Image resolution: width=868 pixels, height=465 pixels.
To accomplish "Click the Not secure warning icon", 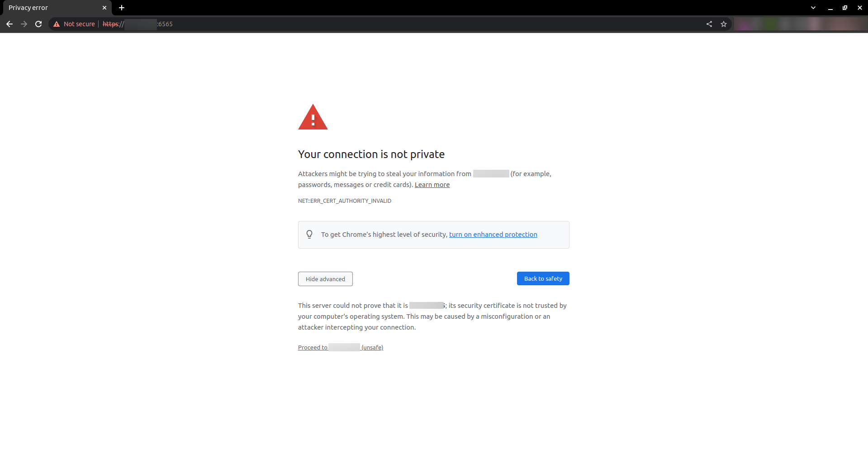I will (x=57, y=24).
